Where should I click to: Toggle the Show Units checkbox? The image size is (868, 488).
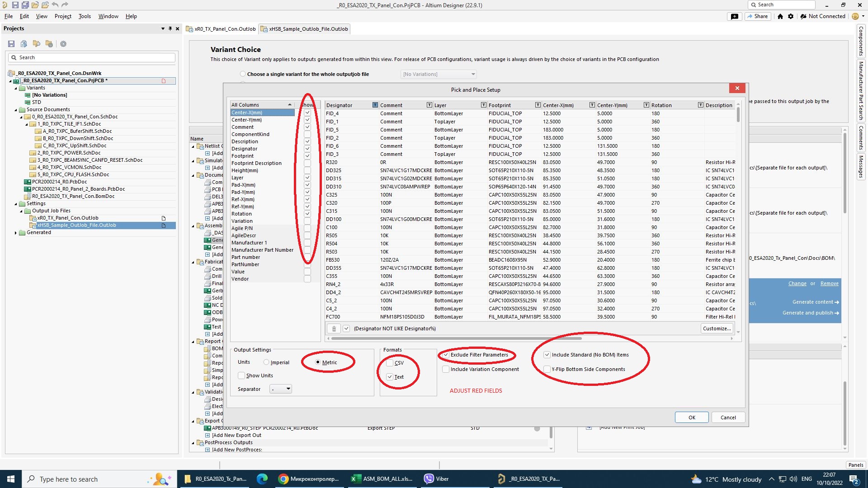(x=242, y=375)
